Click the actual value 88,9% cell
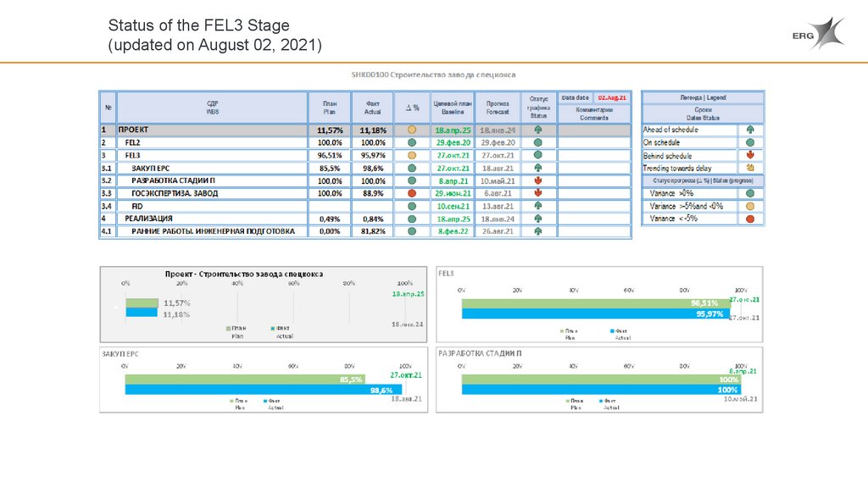Screen dimensions: 868x488 pos(373,193)
